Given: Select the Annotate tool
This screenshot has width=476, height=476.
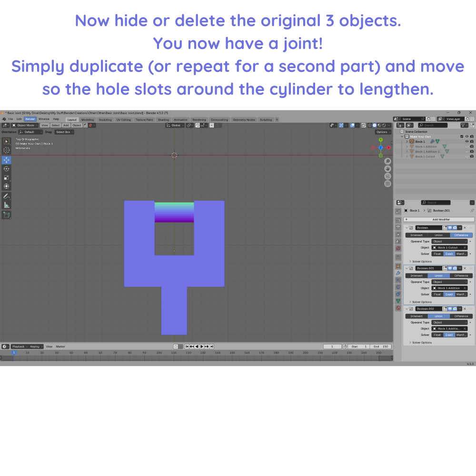Looking at the screenshot, I should (x=6, y=197).
